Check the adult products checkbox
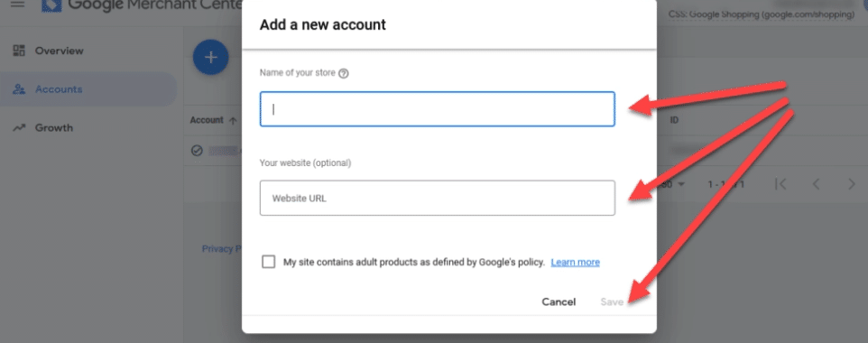 point(269,262)
